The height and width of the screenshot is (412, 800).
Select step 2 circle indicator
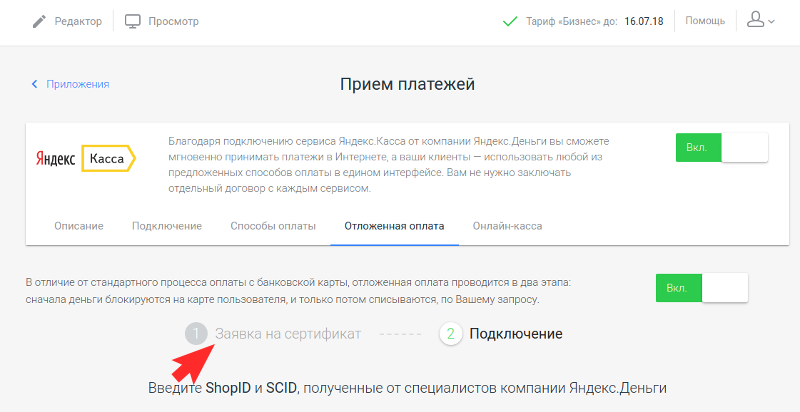click(451, 334)
